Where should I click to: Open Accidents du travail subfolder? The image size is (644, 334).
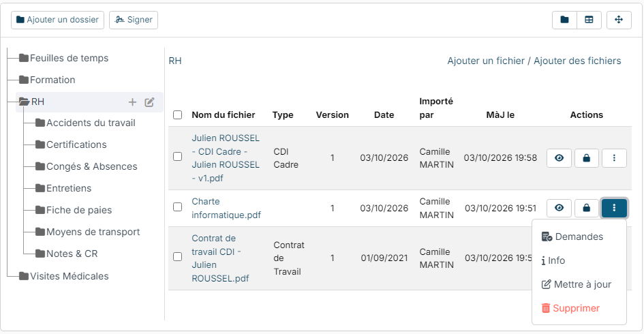pyautogui.click(x=85, y=123)
